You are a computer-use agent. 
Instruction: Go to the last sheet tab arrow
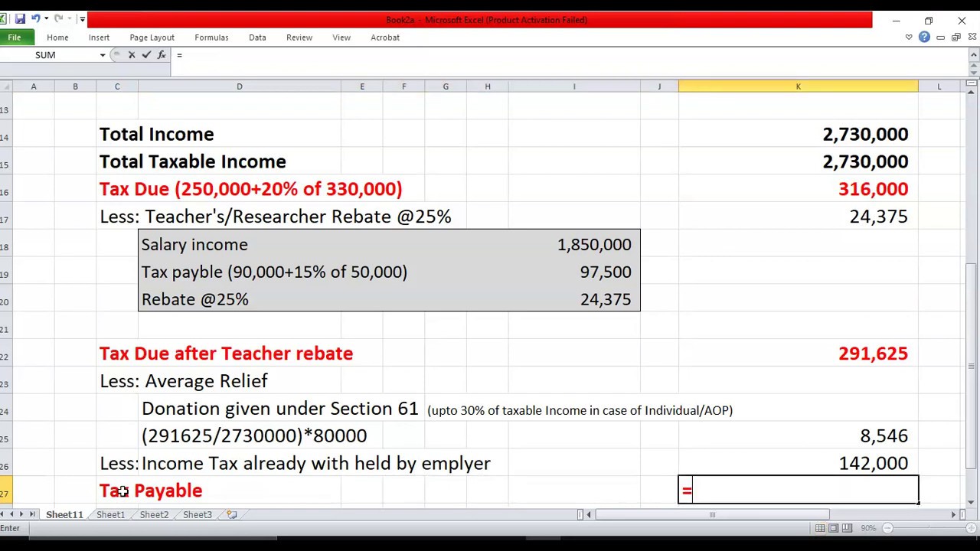(31, 515)
